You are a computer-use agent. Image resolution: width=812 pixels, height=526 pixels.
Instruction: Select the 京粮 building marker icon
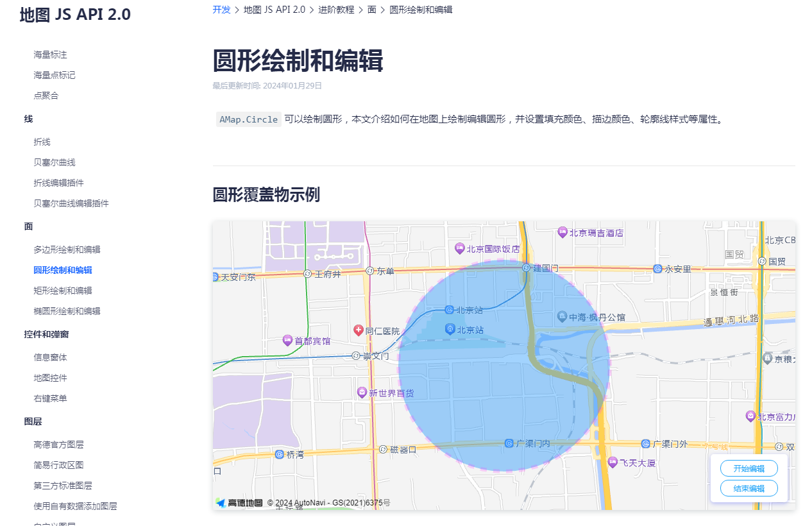[x=767, y=358]
